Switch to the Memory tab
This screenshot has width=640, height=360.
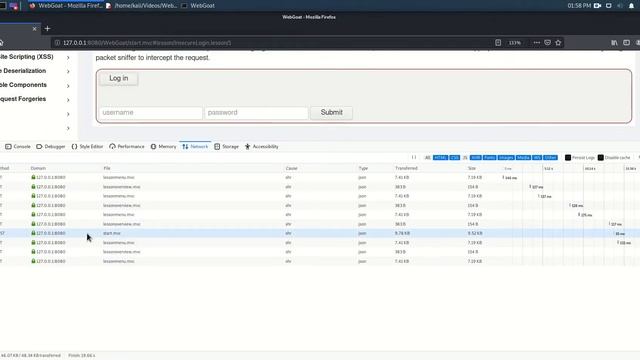point(163,147)
